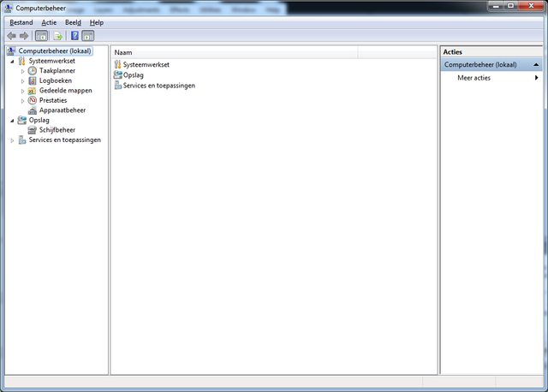Screen dimensions: 548x392
Task: Toggle the Action pane toolbar icon
Action: tap(88, 36)
